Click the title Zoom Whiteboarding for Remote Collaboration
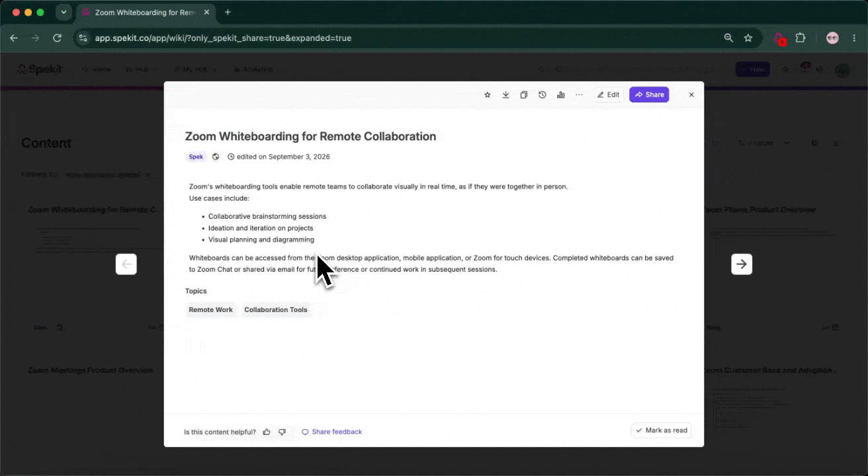868x476 pixels. (x=310, y=136)
